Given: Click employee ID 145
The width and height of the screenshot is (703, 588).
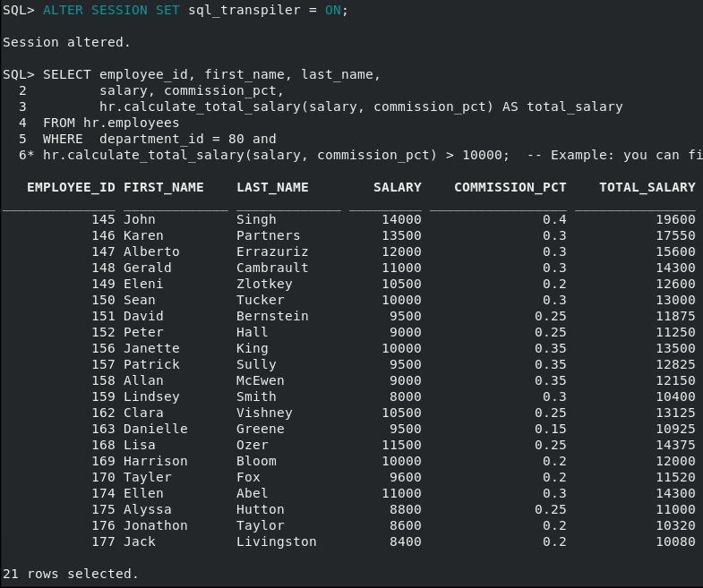Looking at the screenshot, I should click(x=104, y=219).
